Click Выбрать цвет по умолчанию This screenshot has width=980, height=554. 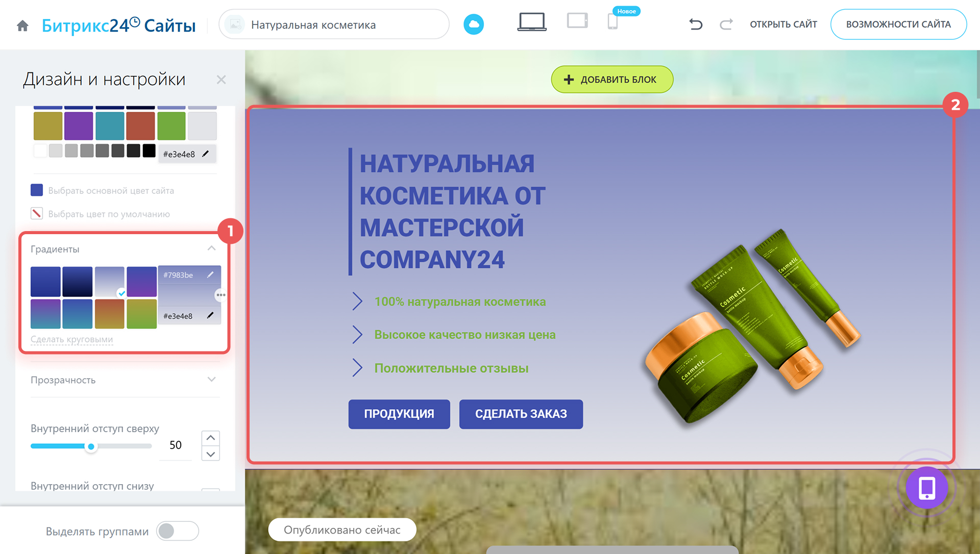click(x=109, y=214)
